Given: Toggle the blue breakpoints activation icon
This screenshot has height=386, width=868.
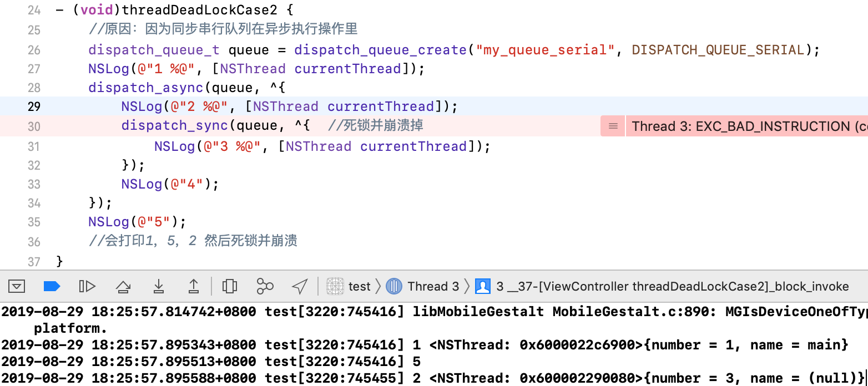Looking at the screenshot, I should [52, 286].
